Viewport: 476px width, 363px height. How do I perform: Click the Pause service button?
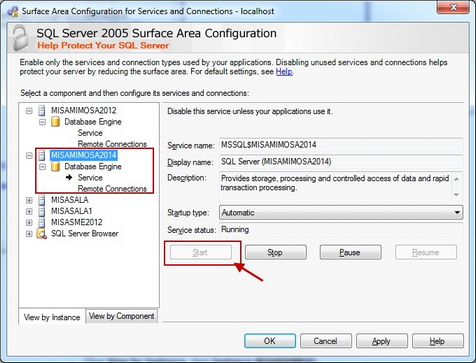(x=350, y=252)
